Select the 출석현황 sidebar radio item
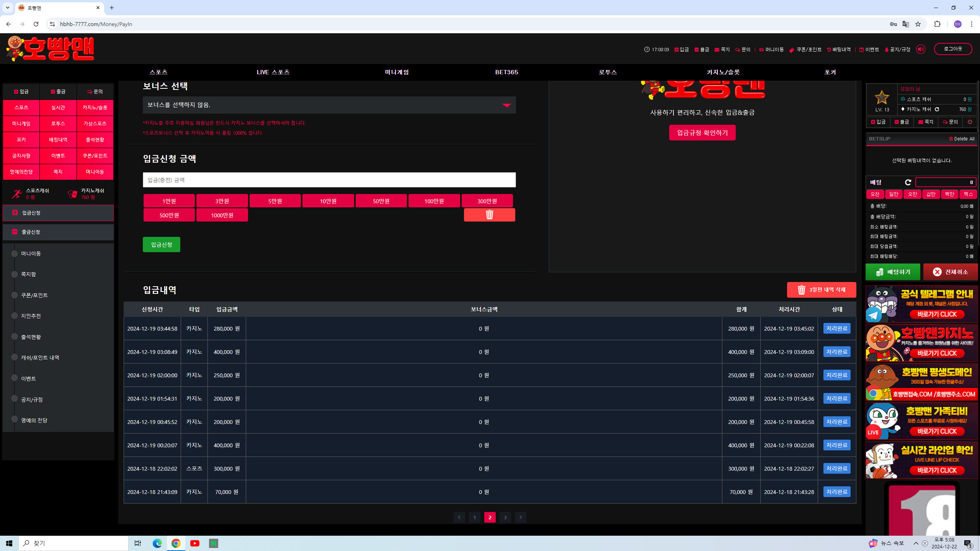Viewport: 980px width, 551px height. pos(15,337)
